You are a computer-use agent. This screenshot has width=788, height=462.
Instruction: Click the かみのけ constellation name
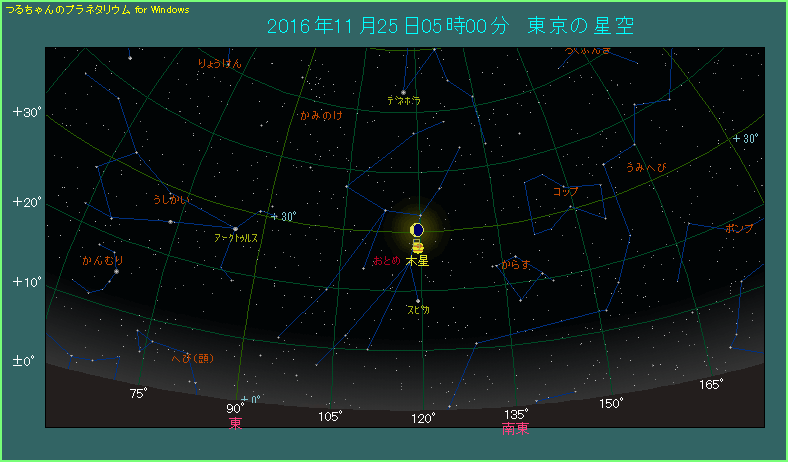321,116
